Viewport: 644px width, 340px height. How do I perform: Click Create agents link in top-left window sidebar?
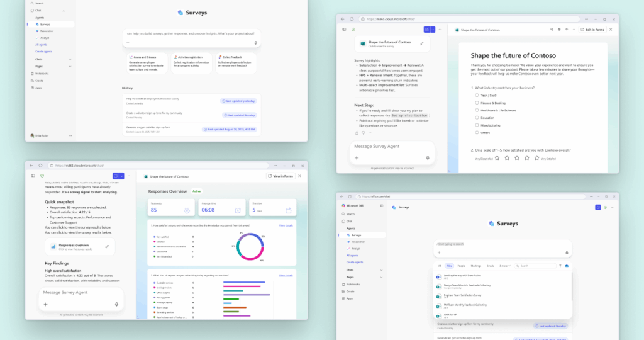[43, 52]
